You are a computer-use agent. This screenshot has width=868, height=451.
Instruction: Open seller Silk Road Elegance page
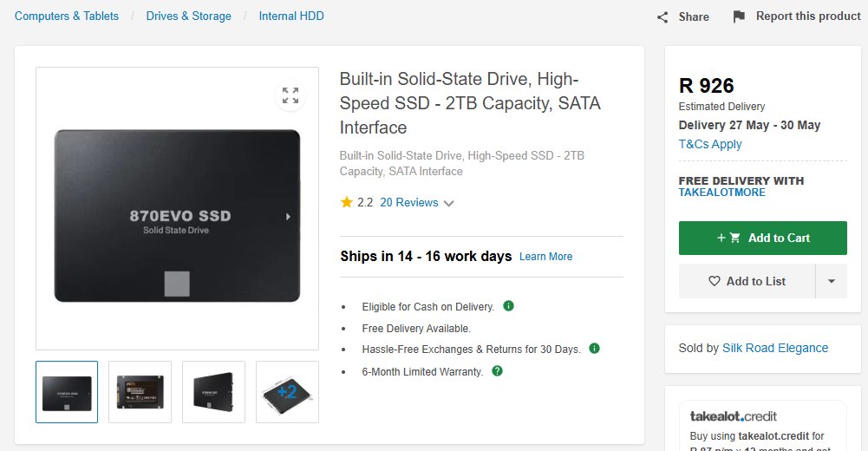click(775, 348)
